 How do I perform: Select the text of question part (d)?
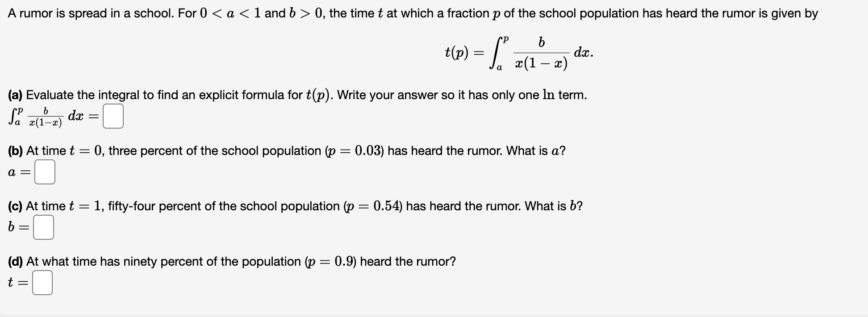232,262
